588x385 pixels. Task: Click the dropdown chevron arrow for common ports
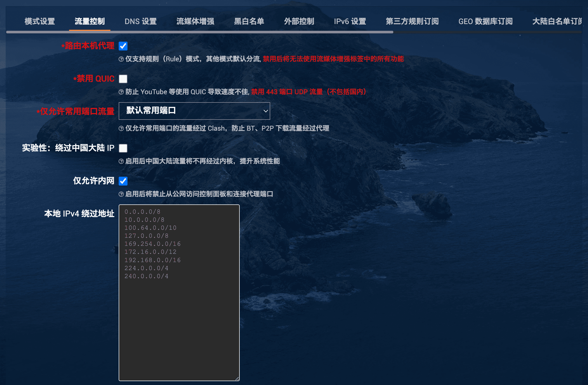265,111
